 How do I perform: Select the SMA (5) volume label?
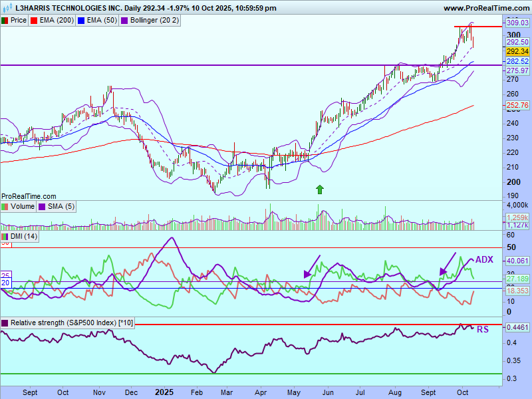(x=61, y=207)
